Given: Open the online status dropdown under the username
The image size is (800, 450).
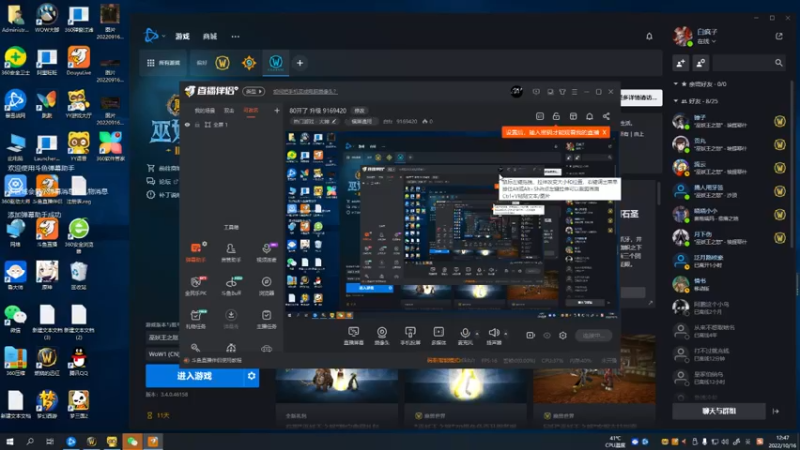Looking at the screenshot, I should click(707, 41).
